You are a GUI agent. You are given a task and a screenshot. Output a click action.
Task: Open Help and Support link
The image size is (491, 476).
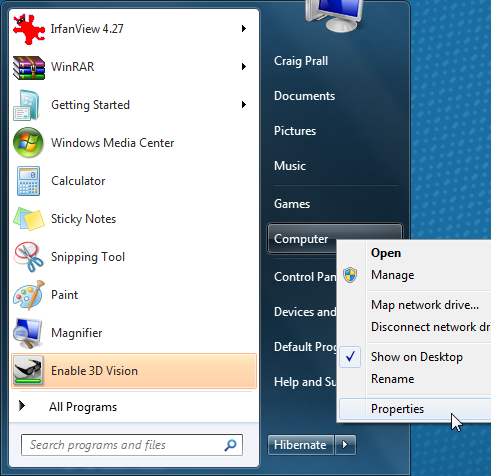point(305,382)
